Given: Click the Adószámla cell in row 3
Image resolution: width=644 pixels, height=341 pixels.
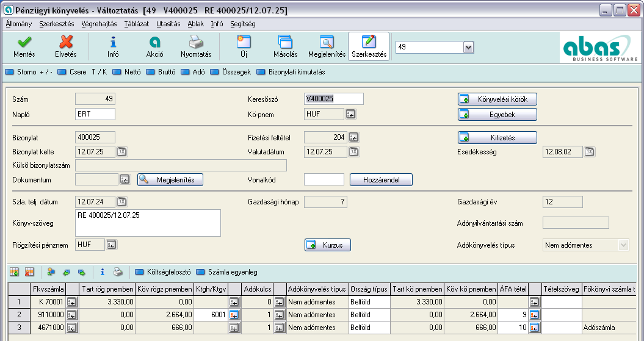Looking at the screenshot, I should click(608, 328).
